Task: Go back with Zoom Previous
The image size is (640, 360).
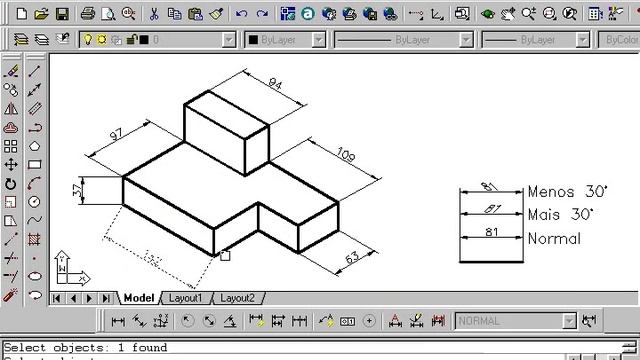Action: [x=570, y=14]
